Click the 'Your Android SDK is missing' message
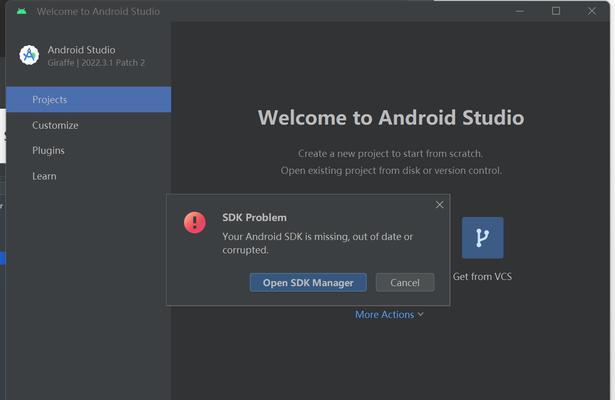The height and width of the screenshot is (400, 615). [x=317, y=243]
